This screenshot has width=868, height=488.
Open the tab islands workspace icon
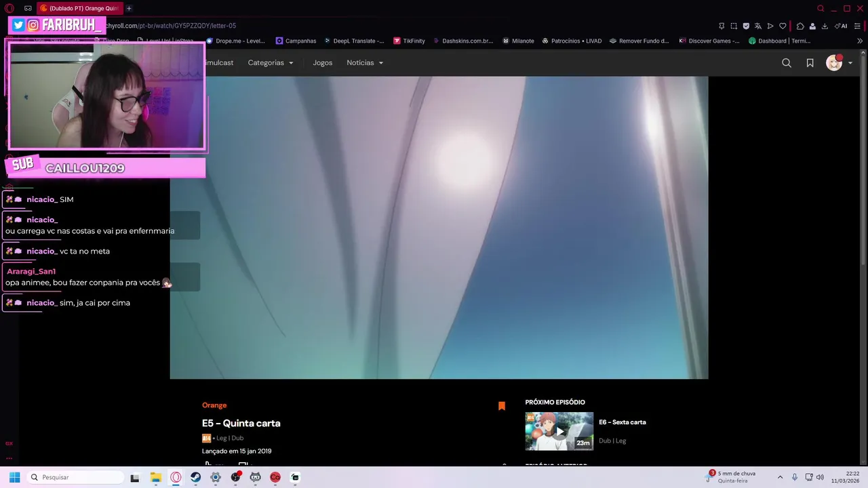(x=28, y=8)
